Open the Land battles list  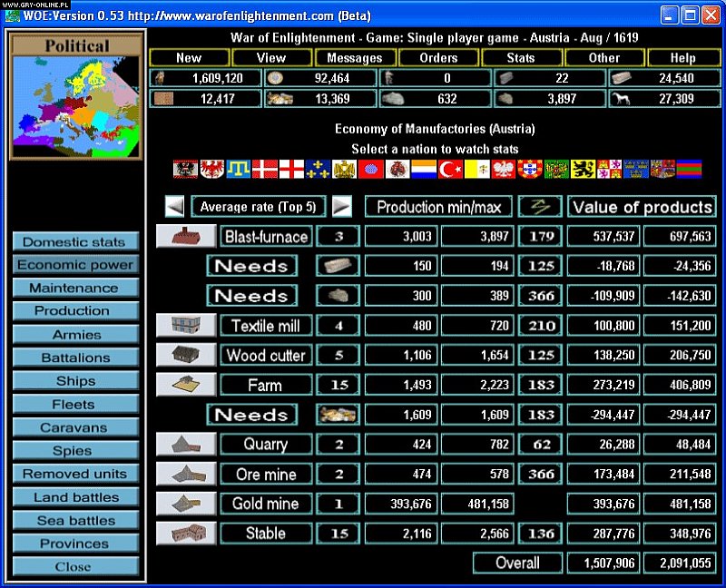pos(75,497)
